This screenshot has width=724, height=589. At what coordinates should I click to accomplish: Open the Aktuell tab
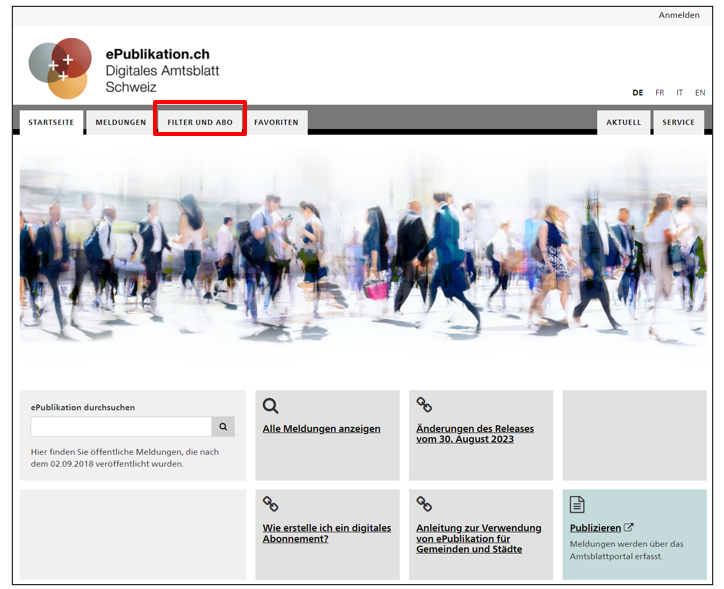[624, 122]
